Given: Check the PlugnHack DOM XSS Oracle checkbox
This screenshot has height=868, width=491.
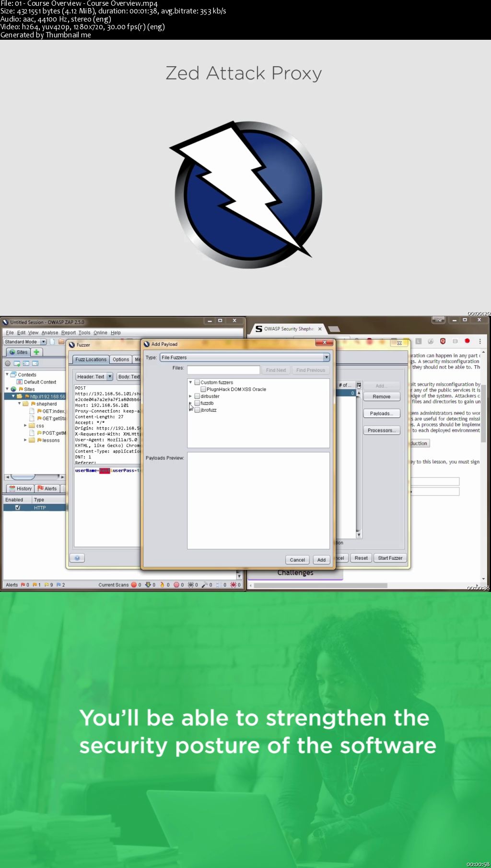Looking at the screenshot, I should coord(203,389).
